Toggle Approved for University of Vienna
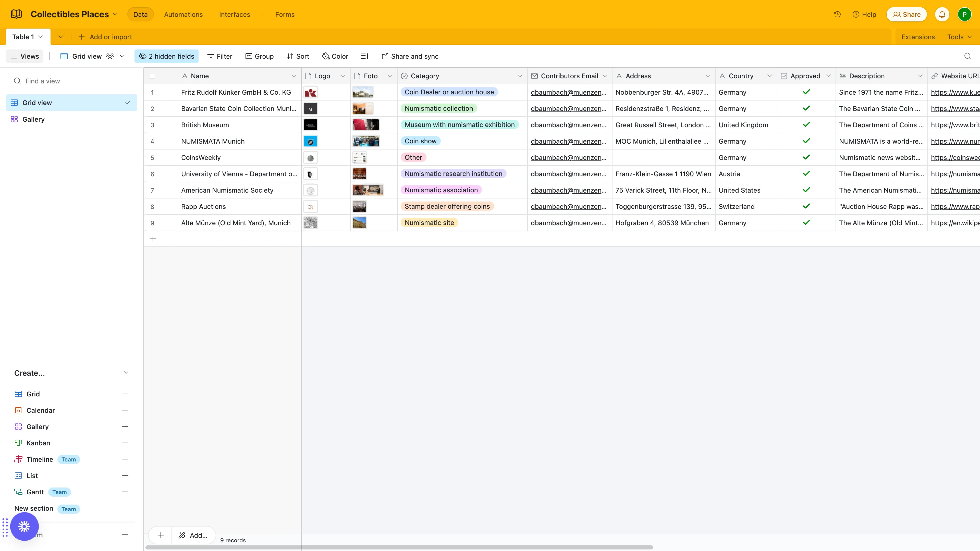 point(806,174)
